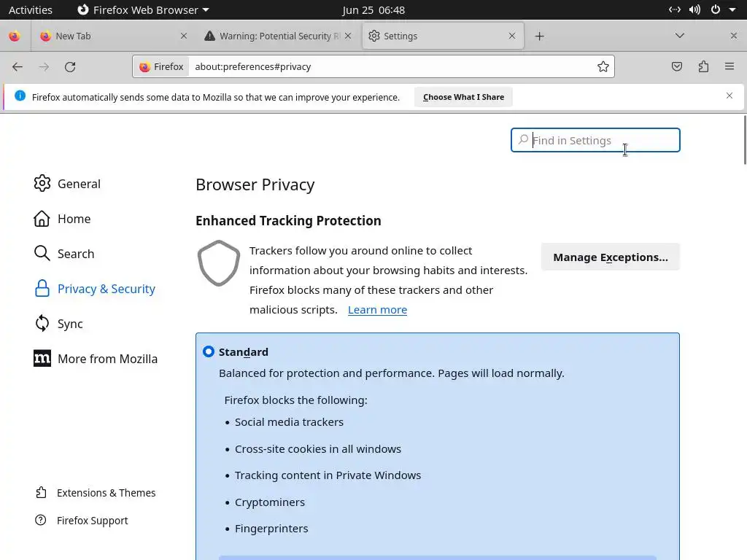Dismiss the data sharing notification bar
747x560 pixels.
pos(729,96)
